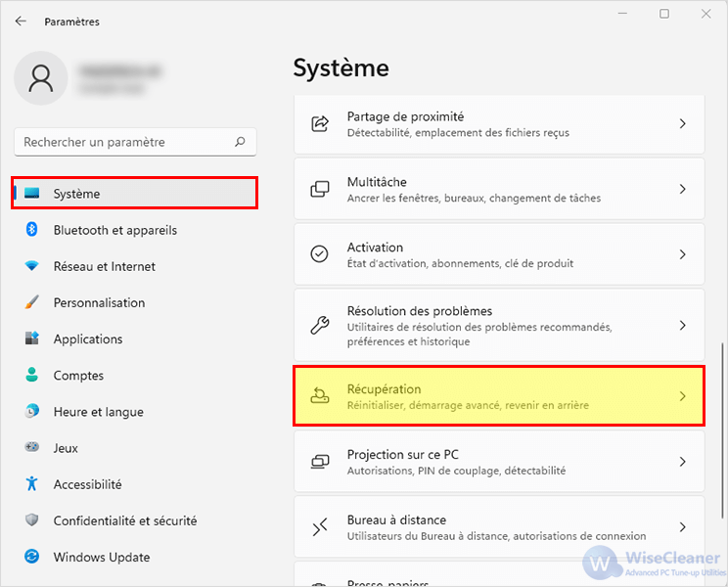Click the search magnifier icon

(240, 142)
